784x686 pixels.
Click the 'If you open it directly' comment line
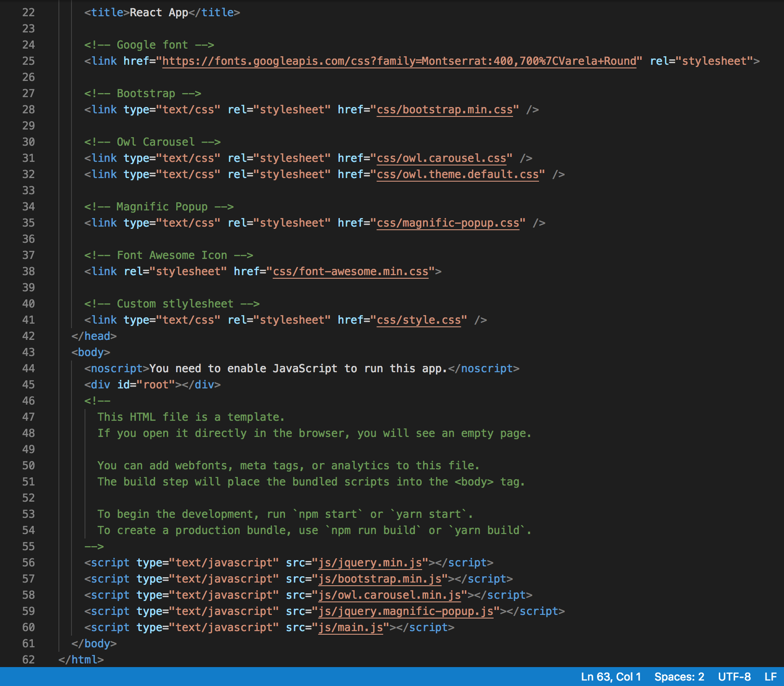click(x=315, y=433)
